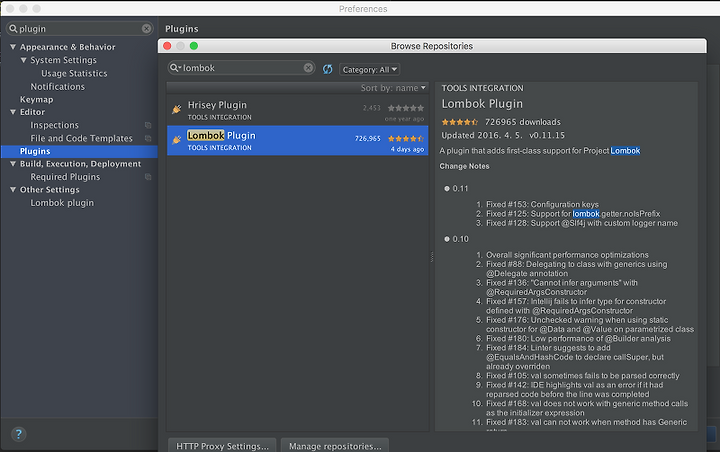Click the 726965 downloads text
The width and height of the screenshot is (720, 452).
(523, 122)
